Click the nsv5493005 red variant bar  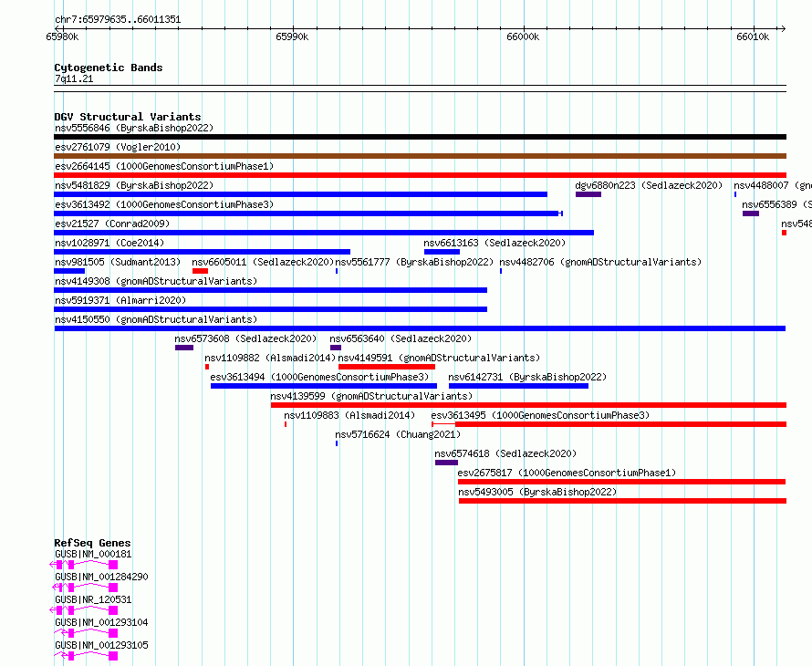coord(622,501)
